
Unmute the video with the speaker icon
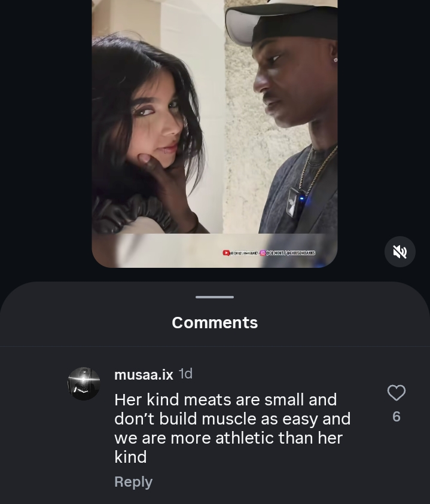click(399, 252)
